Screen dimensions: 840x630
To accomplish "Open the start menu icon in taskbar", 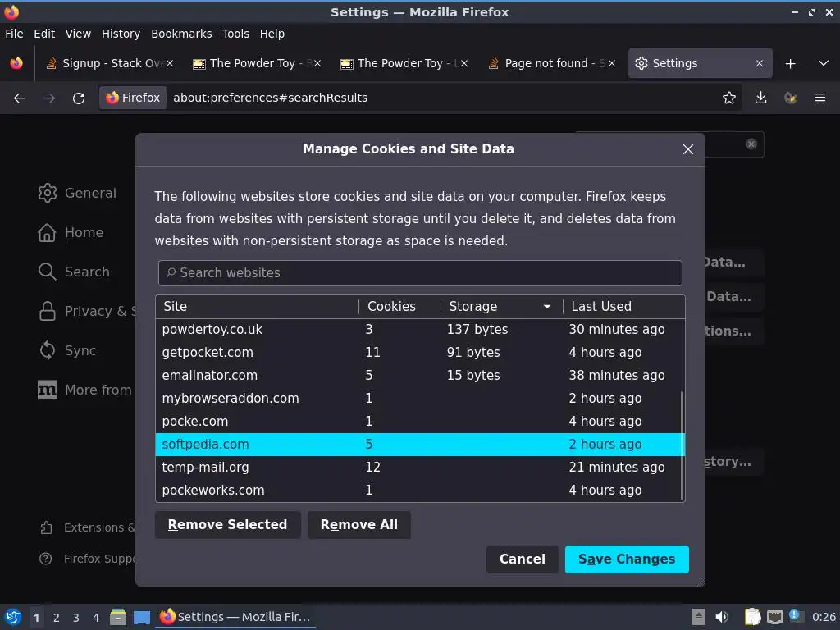I will [x=13, y=617].
